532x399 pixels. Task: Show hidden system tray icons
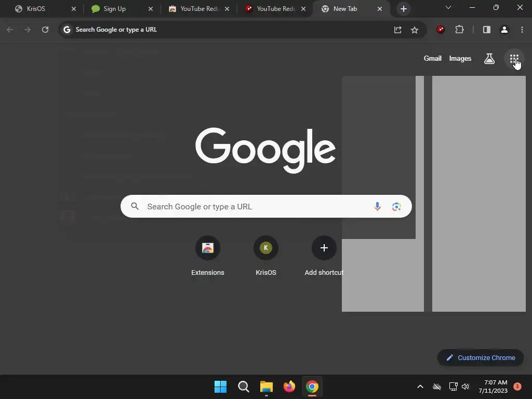[x=420, y=387]
